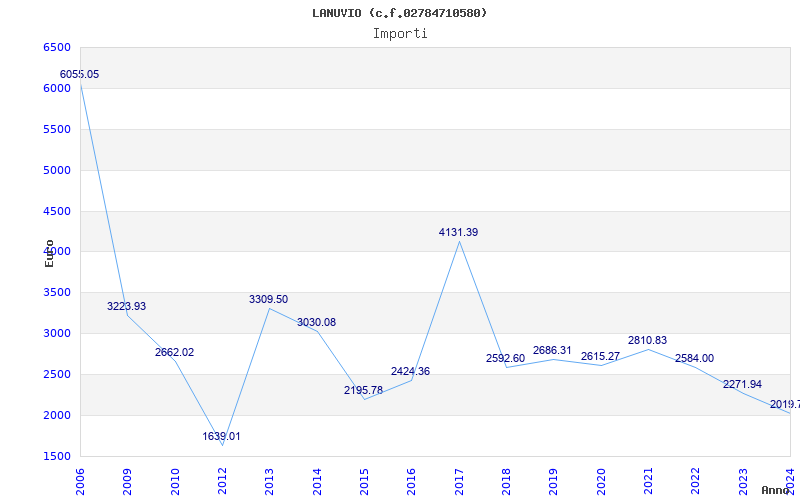This screenshot has width=800, height=500.
Task: Click the 3223.93 data label
Action: (x=127, y=307)
